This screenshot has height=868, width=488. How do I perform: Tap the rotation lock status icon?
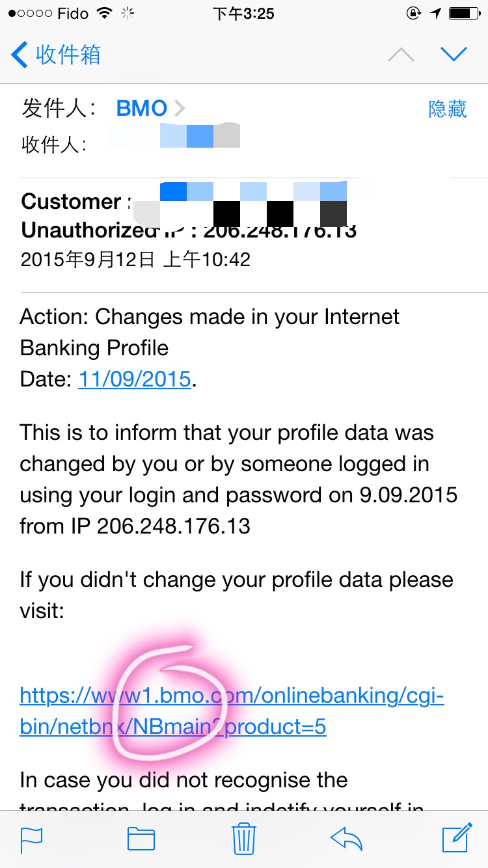point(412,13)
